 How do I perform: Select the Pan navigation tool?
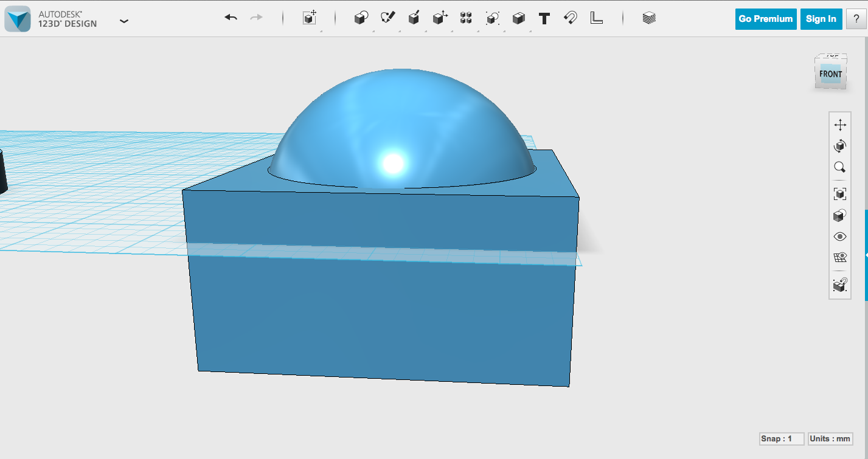coord(840,125)
